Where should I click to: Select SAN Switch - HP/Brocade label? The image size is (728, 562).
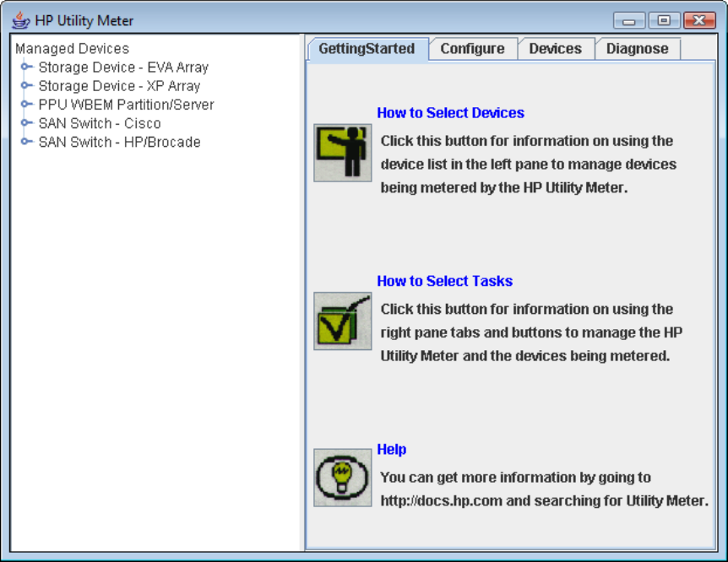point(120,142)
